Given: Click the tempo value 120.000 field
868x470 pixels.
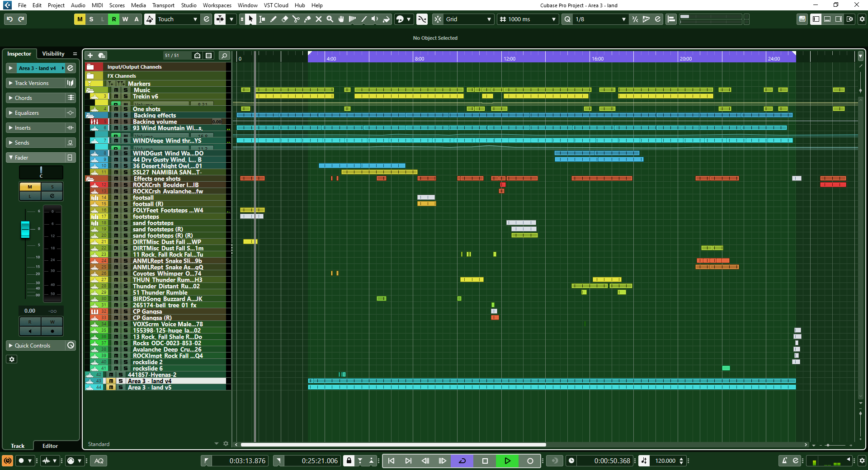Looking at the screenshot, I should pos(665,461).
